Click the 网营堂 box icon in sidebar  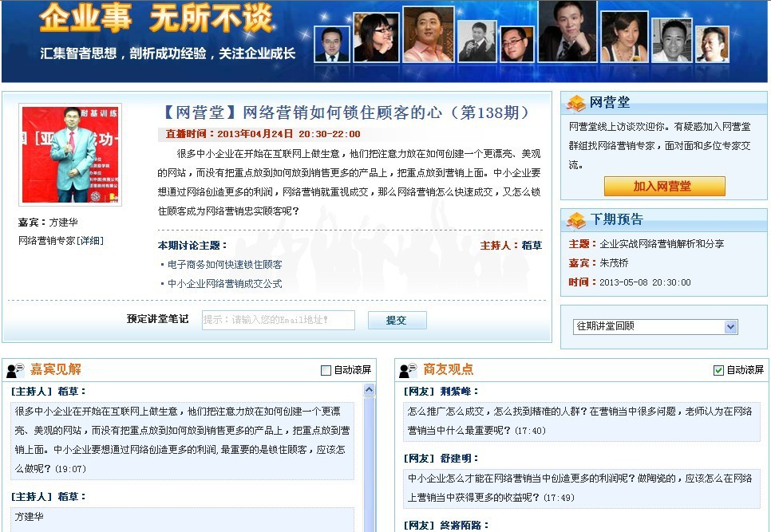575,103
